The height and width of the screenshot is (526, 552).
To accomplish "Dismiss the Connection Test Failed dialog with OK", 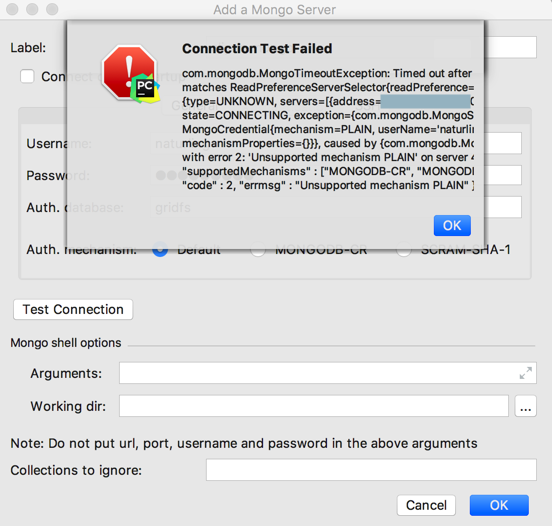I will point(452,225).
